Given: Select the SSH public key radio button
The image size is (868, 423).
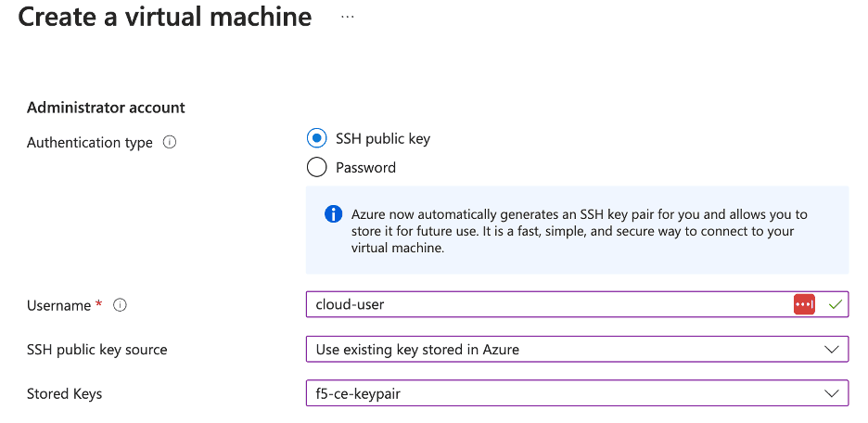Looking at the screenshot, I should point(316,138).
